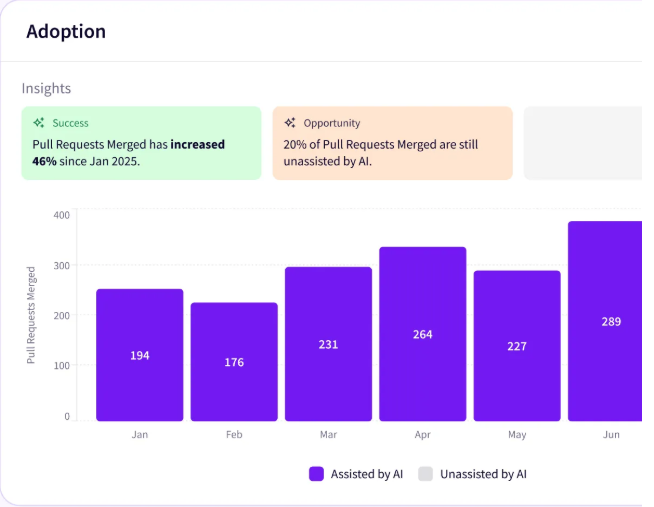
Task: Click the 300 y-axis tick label
Action: point(62,266)
